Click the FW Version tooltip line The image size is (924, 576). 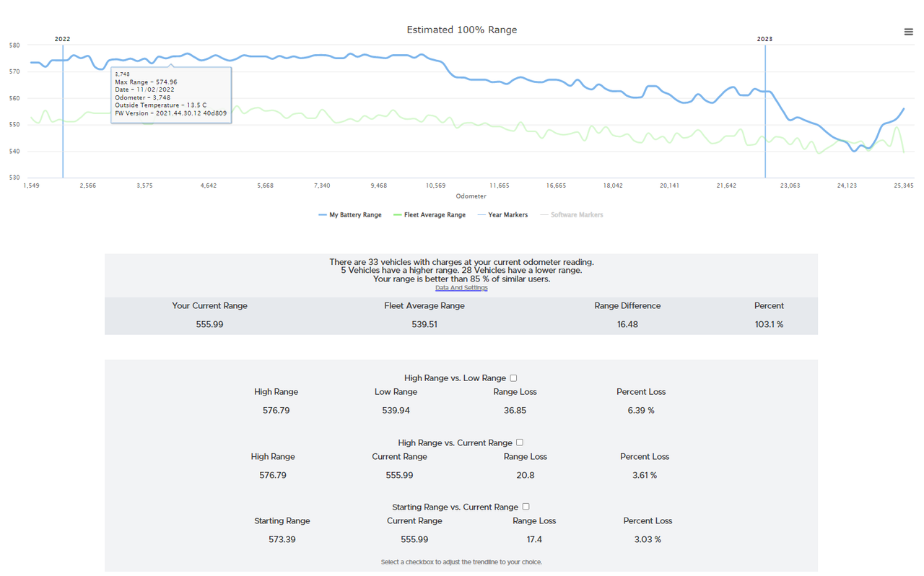point(171,113)
